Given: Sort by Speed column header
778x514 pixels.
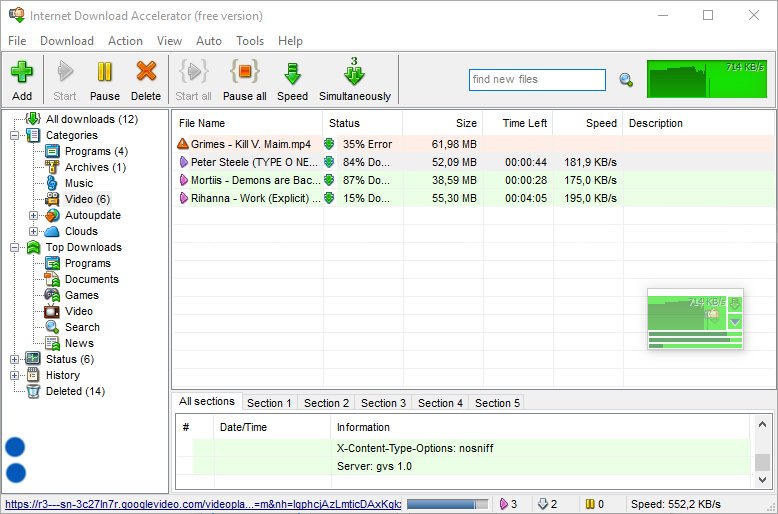Looking at the screenshot, I should point(588,123).
